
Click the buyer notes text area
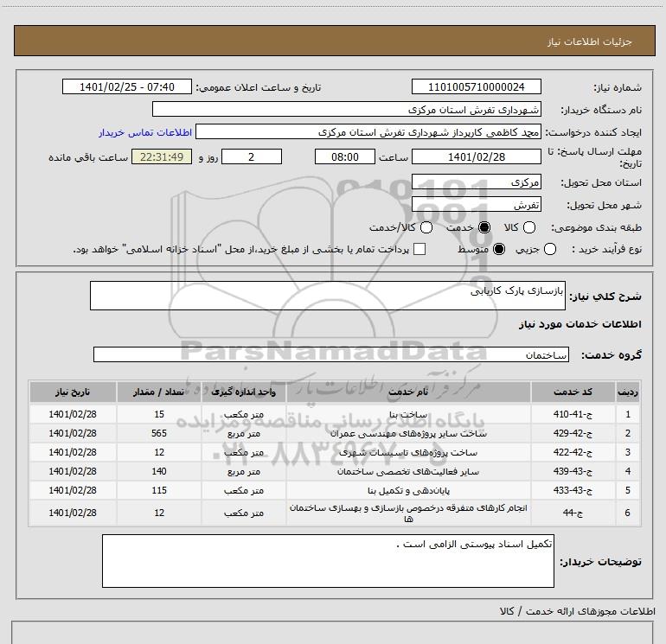tap(328, 561)
